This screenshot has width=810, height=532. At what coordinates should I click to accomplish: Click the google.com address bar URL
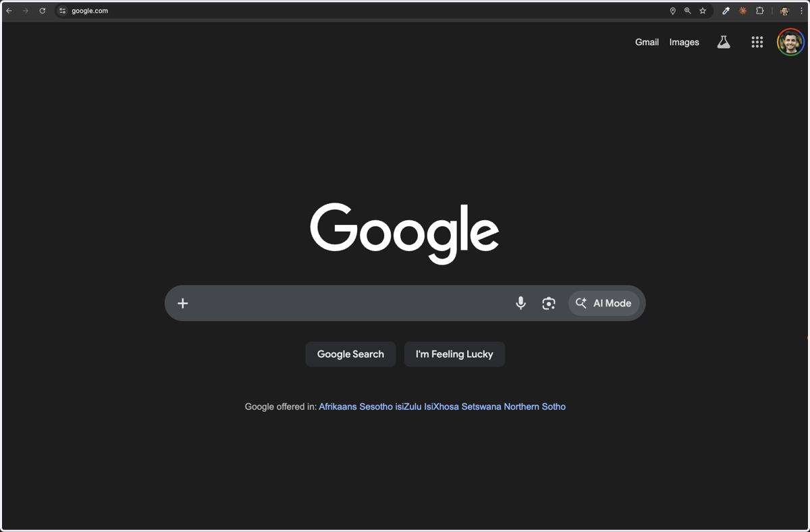(x=90, y=11)
